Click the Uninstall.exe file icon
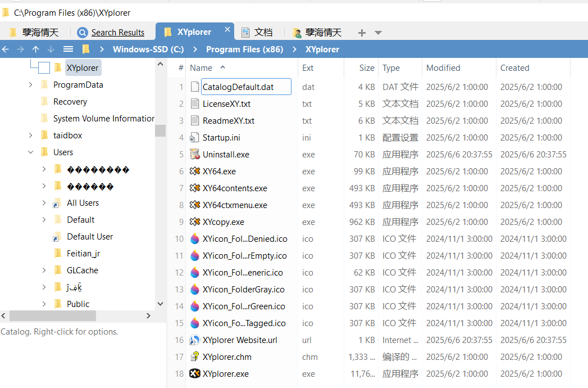Image resolution: width=588 pixels, height=388 pixels. 195,155
